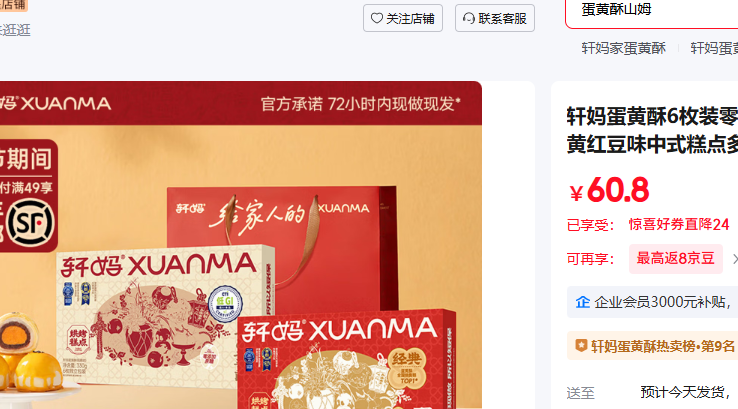Click the 送至 delivery label
The image size is (738, 409).
tap(580, 393)
